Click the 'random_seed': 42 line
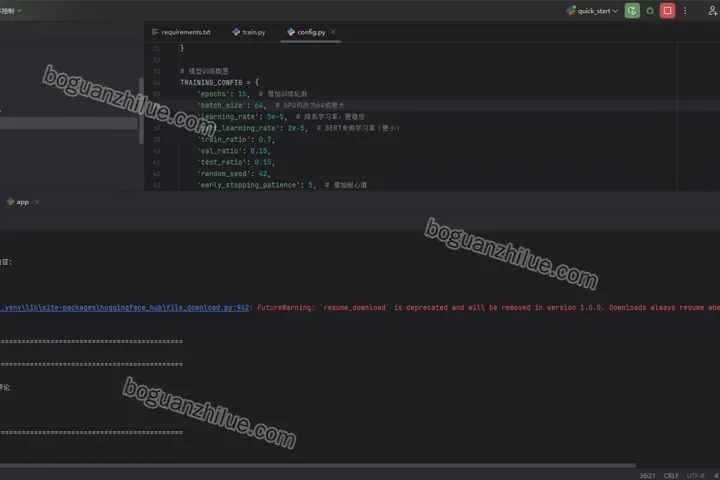Viewport: 720px width, 480px height. coord(234,174)
